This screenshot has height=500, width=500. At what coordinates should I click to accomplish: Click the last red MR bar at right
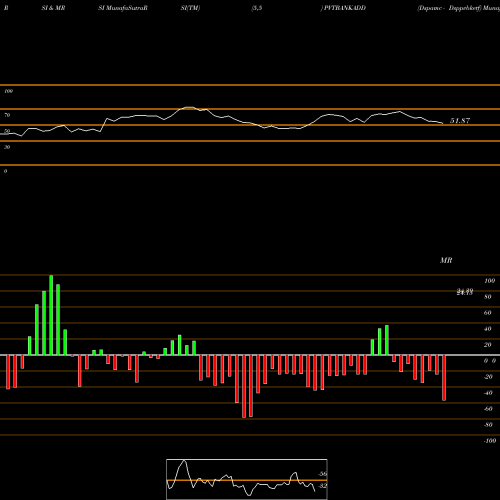444,378
